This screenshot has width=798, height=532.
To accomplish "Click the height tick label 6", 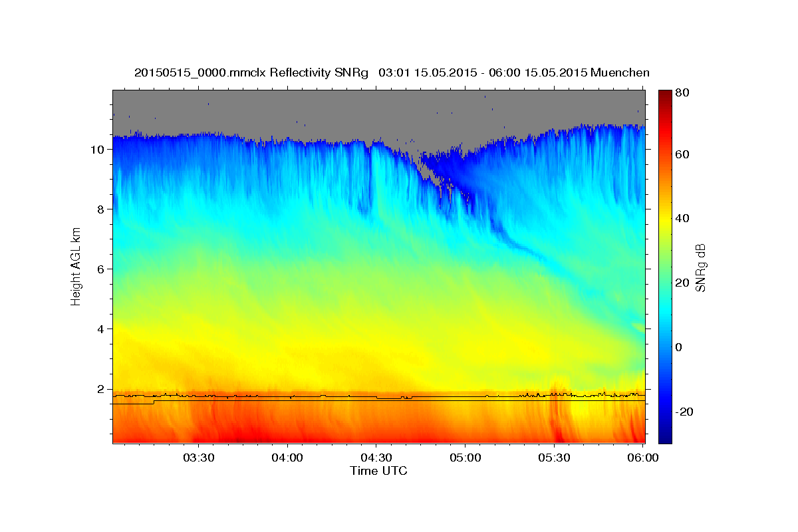I will click(x=102, y=269).
